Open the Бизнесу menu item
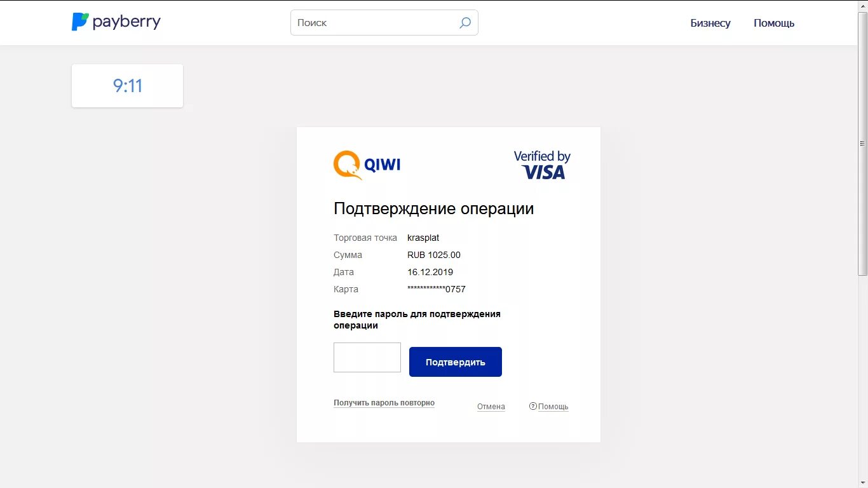 click(710, 23)
